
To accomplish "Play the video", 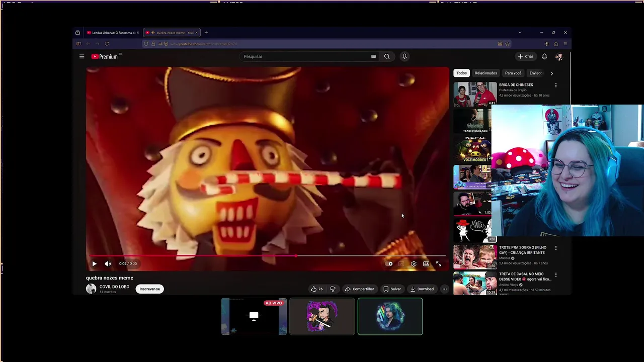I will (x=94, y=263).
